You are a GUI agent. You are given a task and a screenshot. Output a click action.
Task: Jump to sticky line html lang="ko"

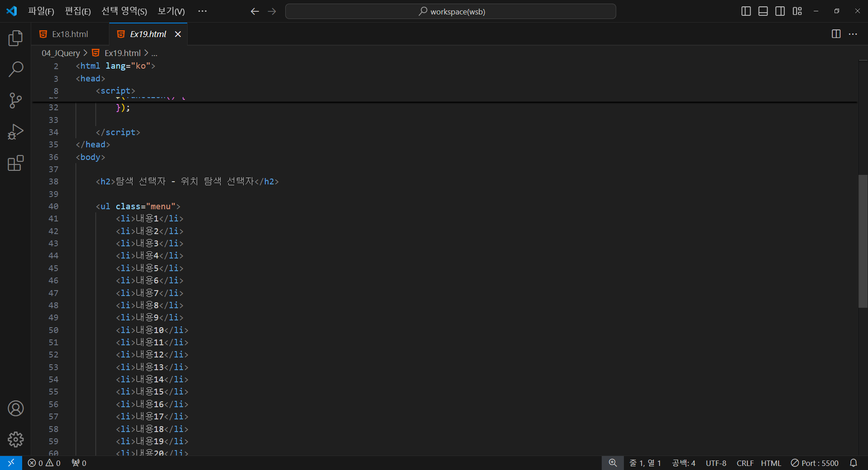click(115, 66)
